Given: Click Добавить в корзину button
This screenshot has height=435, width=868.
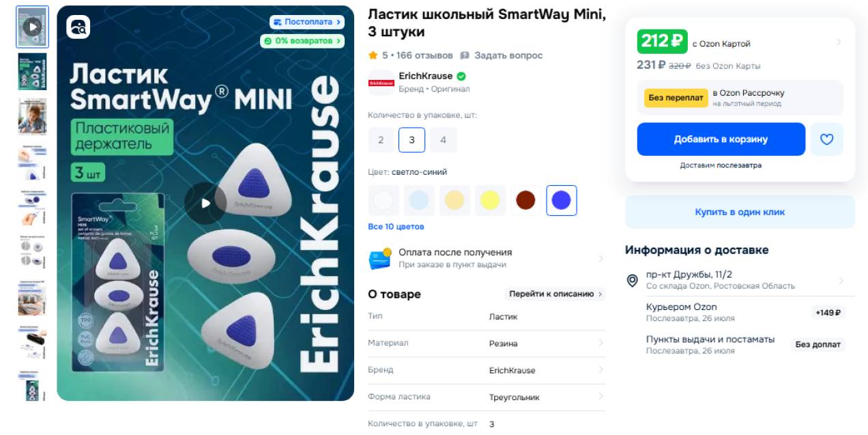Looking at the screenshot, I should click(721, 139).
